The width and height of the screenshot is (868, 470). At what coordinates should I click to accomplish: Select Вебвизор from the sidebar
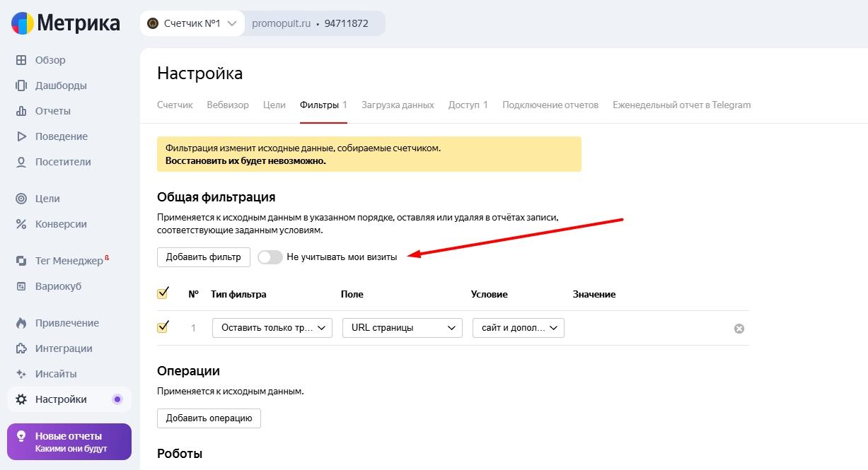pos(226,105)
